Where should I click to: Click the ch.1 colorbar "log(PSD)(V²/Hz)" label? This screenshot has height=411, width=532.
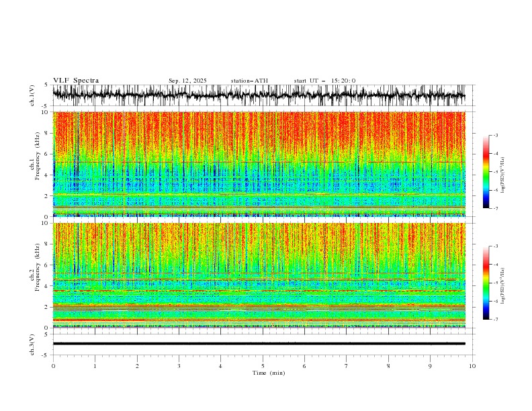pos(502,175)
